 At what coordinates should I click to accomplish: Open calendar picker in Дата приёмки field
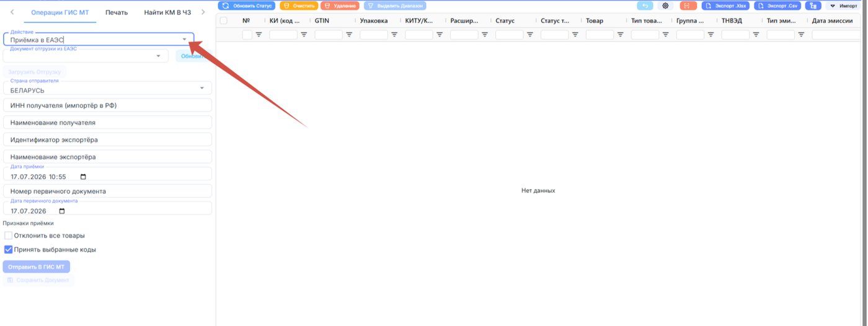pyautogui.click(x=84, y=177)
